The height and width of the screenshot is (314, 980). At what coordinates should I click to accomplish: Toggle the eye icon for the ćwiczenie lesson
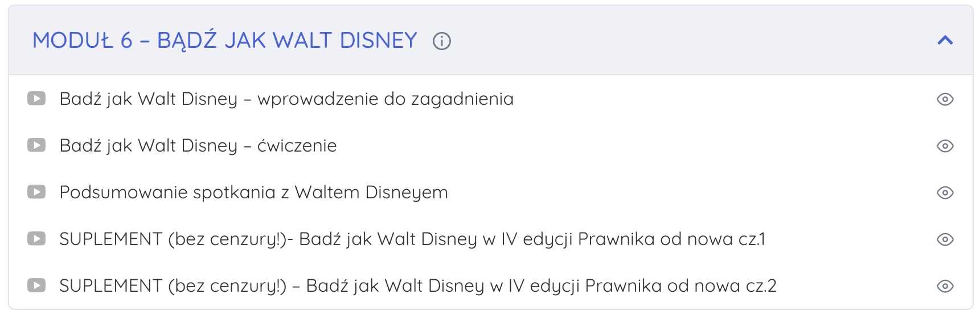[945, 146]
